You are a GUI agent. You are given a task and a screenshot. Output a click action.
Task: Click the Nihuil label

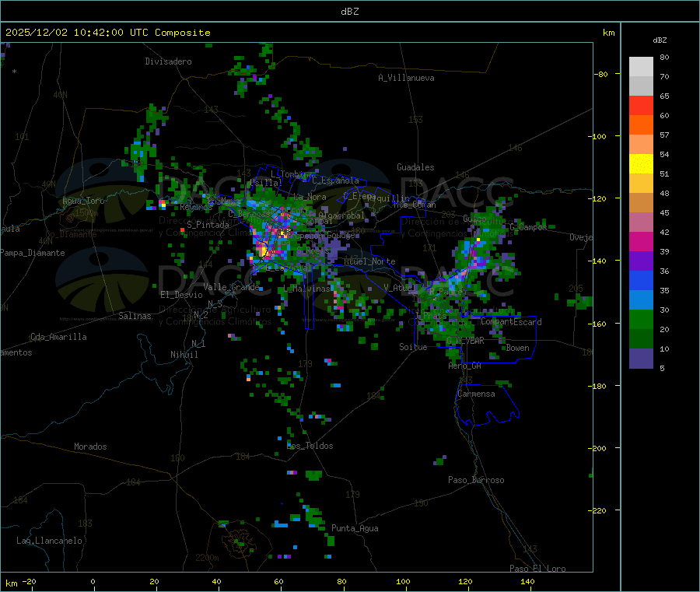coord(184,355)
